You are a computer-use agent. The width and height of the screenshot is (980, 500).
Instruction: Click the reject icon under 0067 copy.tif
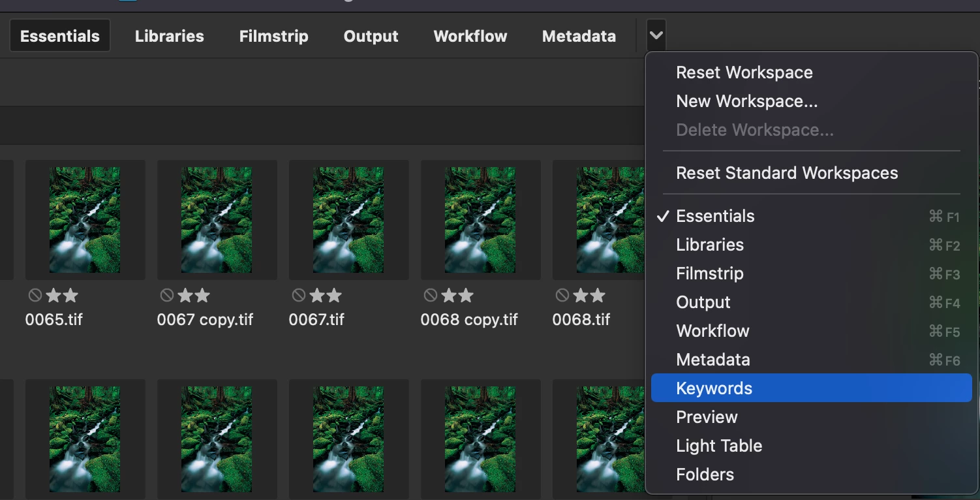pyautogui.click(x=167, y=296)
